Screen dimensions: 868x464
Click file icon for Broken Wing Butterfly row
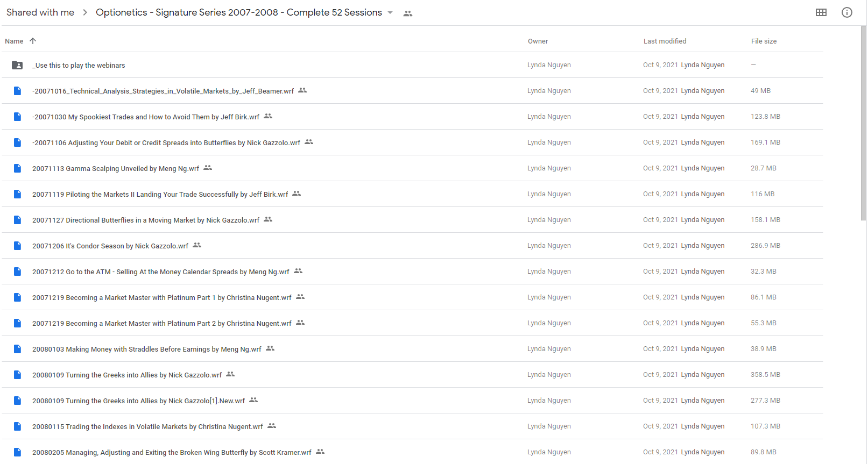(17, 452)
